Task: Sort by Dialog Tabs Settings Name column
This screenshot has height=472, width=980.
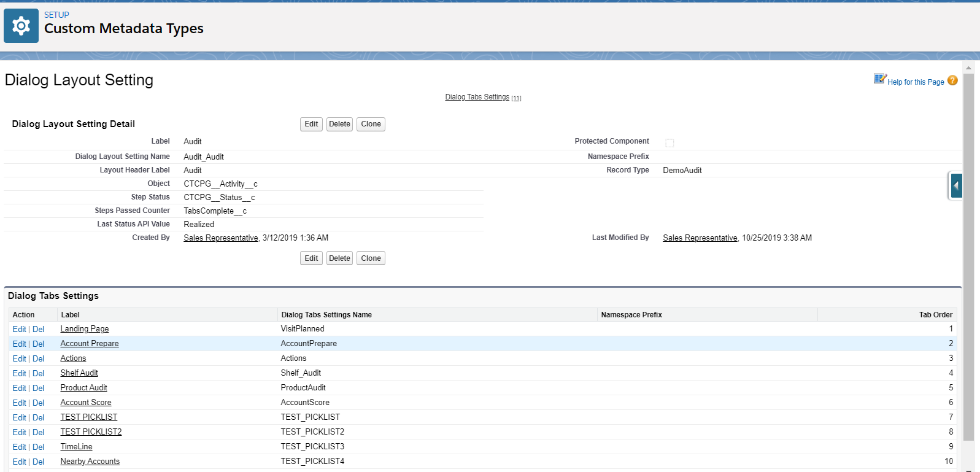Action: [x=326, y=315]
